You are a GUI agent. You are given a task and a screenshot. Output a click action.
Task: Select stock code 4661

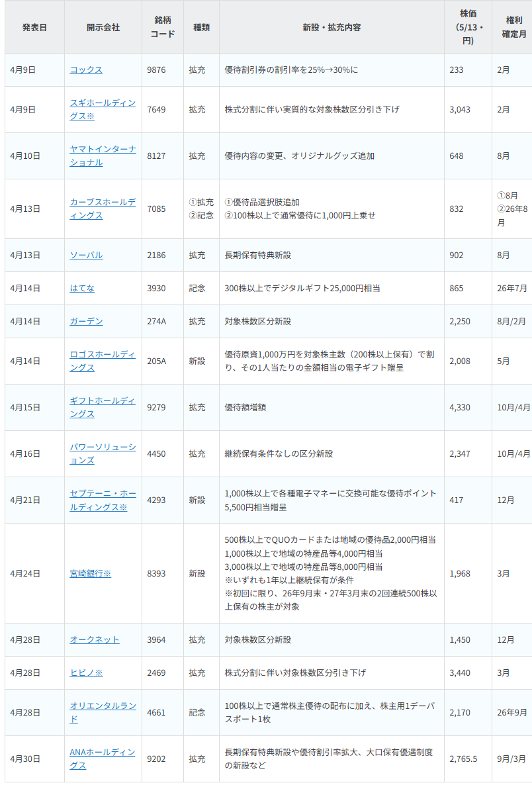tap(156, 712)
